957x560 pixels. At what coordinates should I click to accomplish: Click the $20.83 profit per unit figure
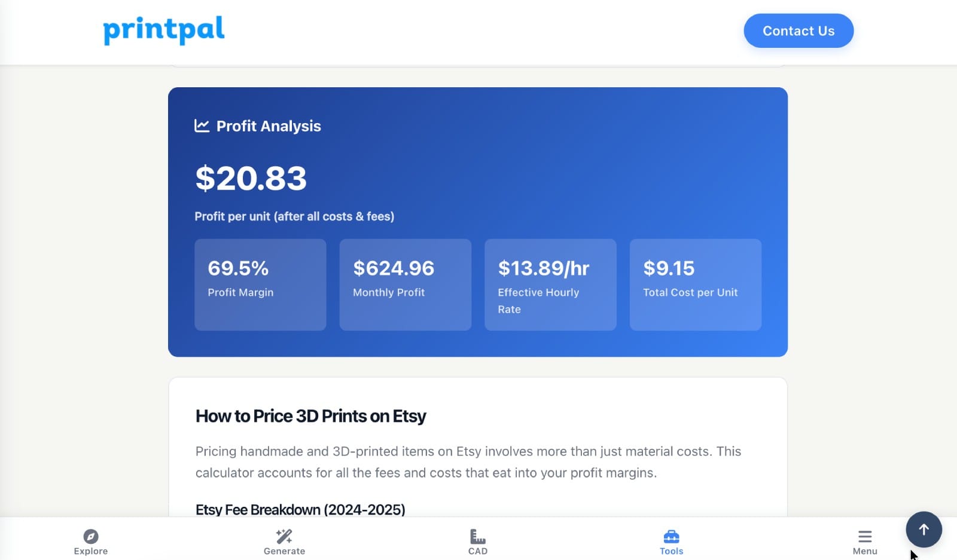[251, 178]
